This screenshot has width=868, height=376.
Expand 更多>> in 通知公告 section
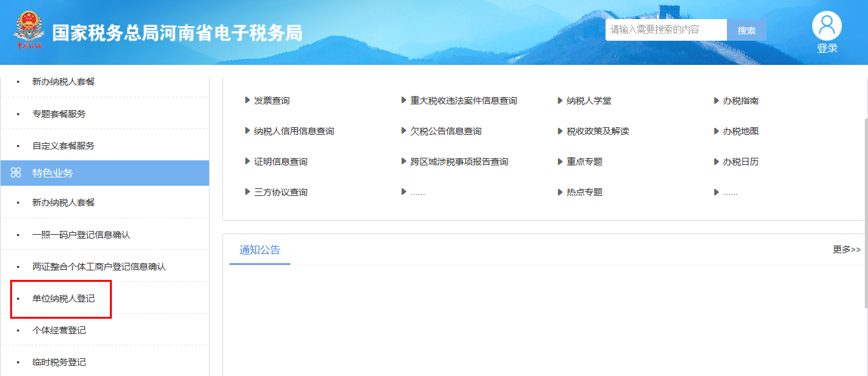click(x=845, y=249)
